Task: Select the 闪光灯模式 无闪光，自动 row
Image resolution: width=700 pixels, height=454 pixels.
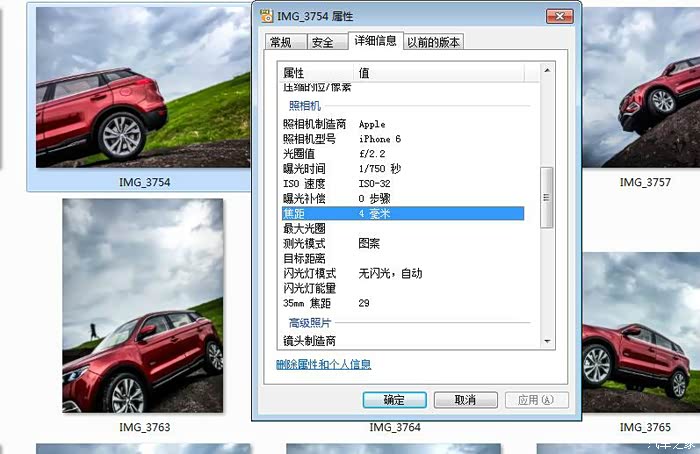Action: pos(403,273)
